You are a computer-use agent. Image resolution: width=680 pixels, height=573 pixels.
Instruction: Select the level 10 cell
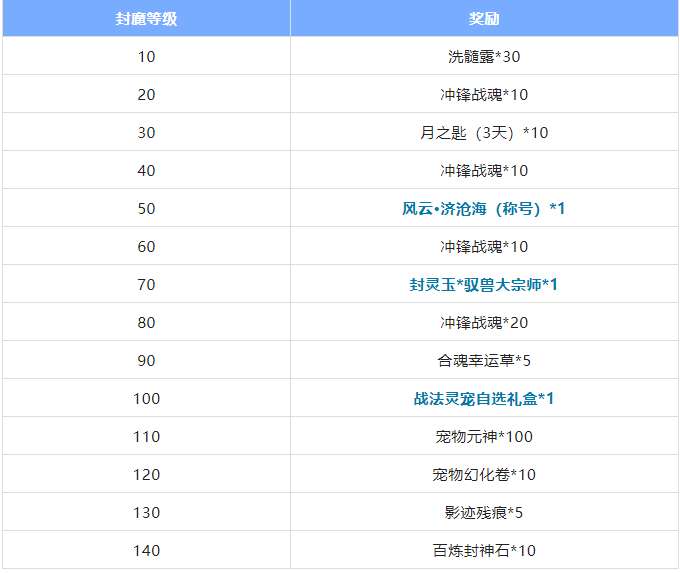click(146, 56)
